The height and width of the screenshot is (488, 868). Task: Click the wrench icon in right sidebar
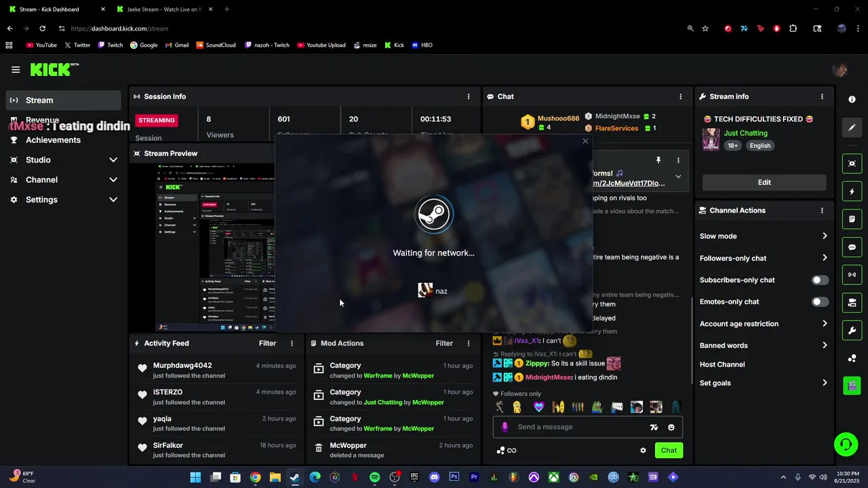(852, 330)
